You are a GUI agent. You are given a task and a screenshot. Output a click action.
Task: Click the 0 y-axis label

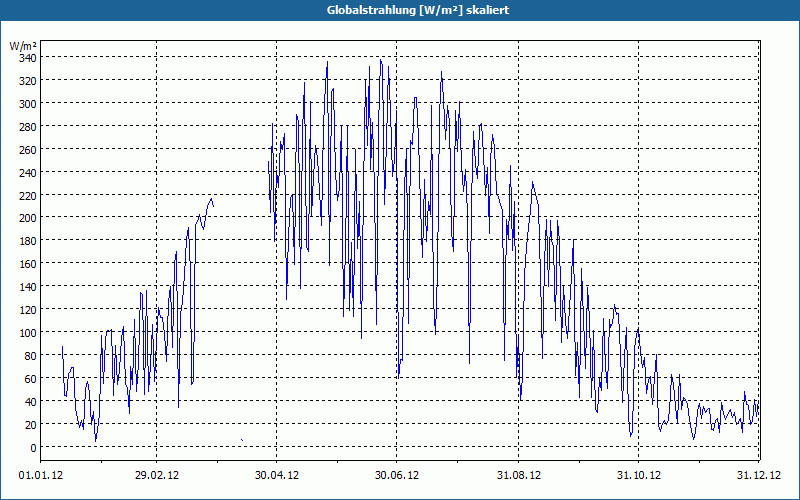pyautogui.click(x=33, y=447)
